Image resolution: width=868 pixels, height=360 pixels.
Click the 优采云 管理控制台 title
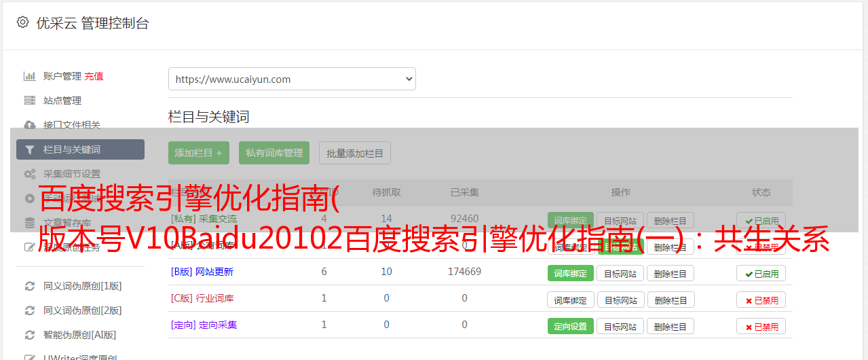coord(92,23)
